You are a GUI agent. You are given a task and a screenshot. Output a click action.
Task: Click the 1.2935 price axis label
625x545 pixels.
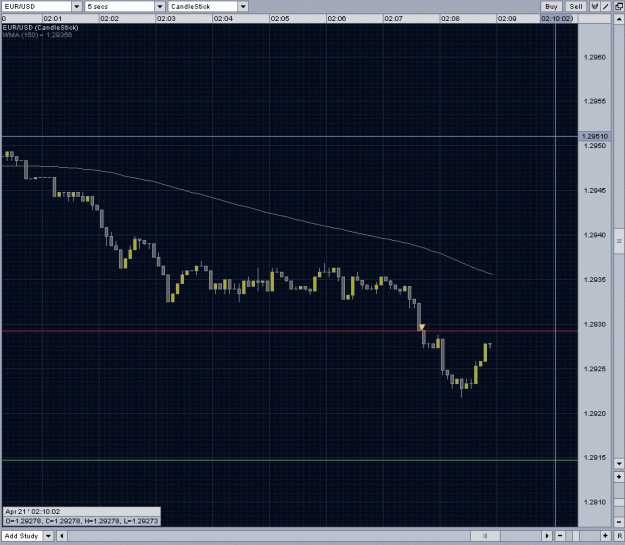point(594,280)
